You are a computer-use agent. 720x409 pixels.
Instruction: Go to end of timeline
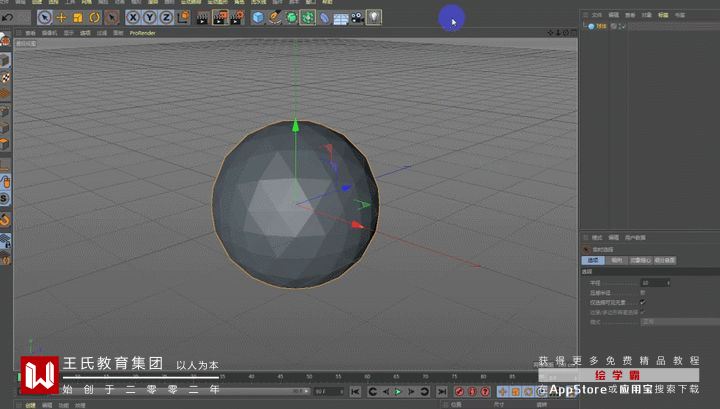442,392
